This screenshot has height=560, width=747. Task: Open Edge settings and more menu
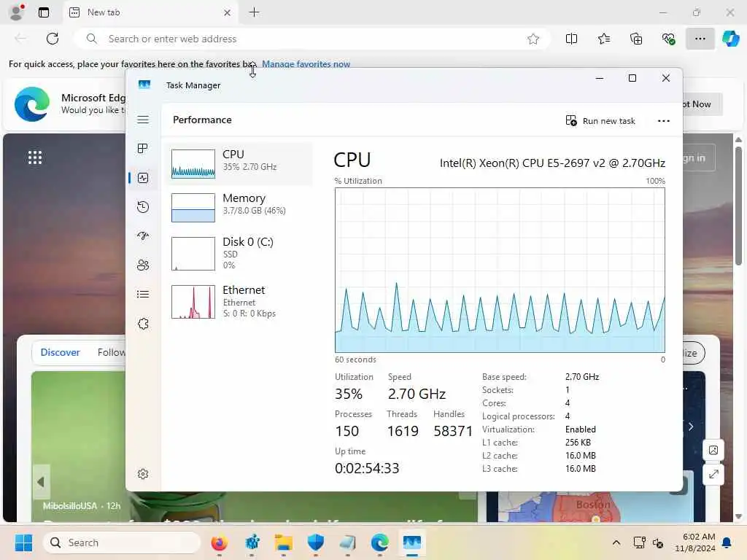pyautogui.click(x=700, y=39)
